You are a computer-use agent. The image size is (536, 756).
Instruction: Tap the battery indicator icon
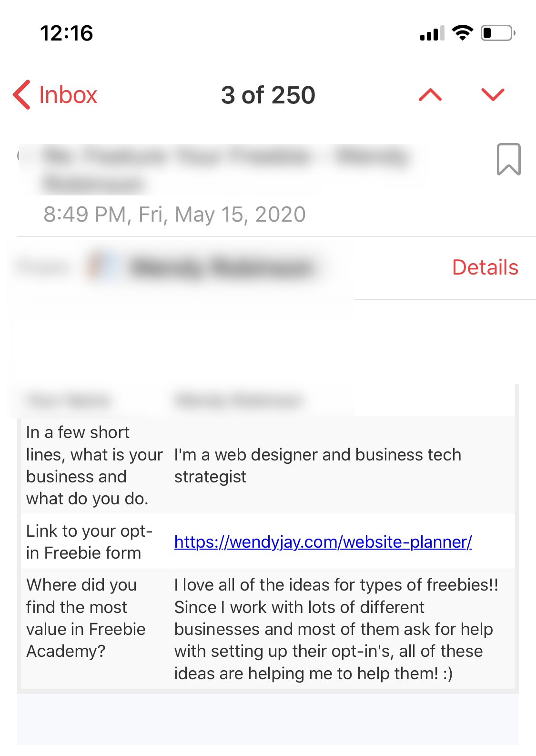point(498,33)
